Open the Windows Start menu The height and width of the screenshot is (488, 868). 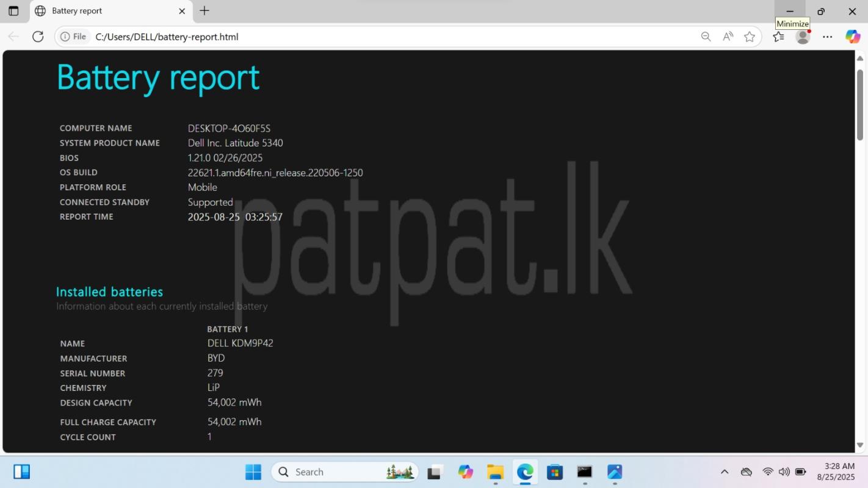point(253,472)
